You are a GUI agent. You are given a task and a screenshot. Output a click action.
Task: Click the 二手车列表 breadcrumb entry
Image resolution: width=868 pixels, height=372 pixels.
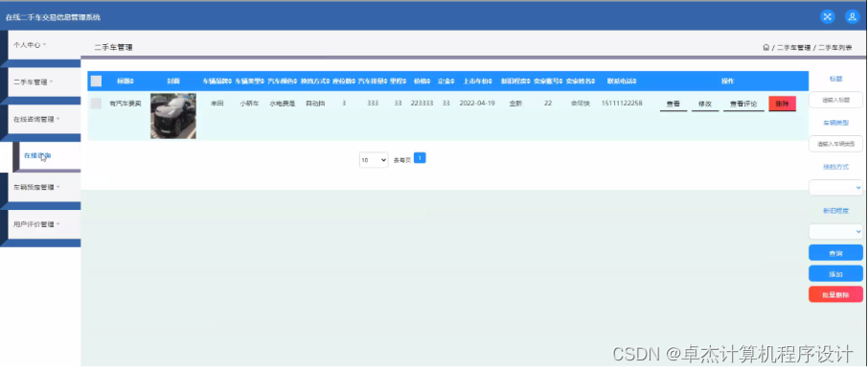[x=834, y=48]
